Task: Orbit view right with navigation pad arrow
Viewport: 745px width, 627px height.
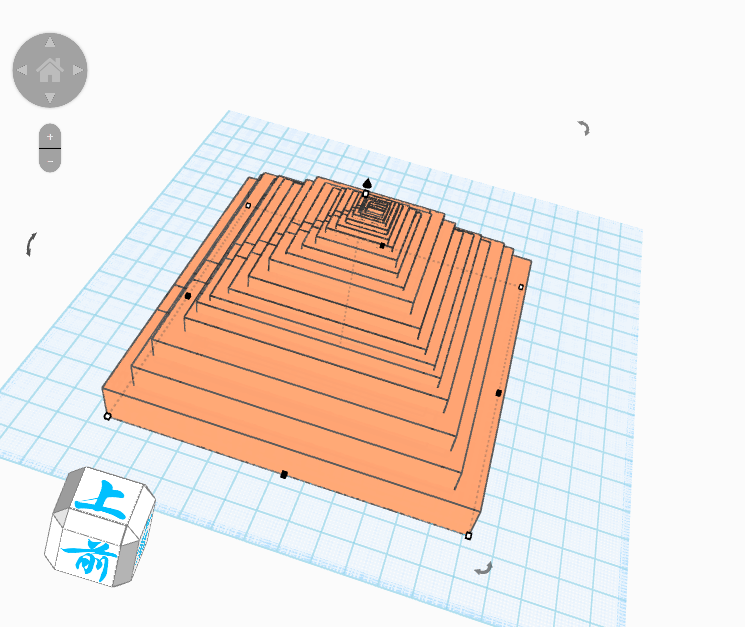Action: coord(78,70)
